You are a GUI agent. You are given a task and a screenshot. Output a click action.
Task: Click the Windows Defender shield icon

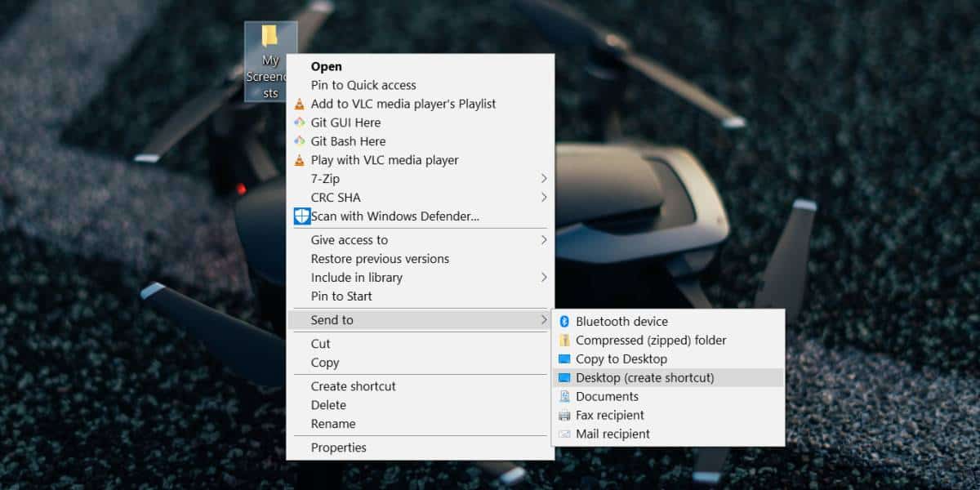coord(301,216)
